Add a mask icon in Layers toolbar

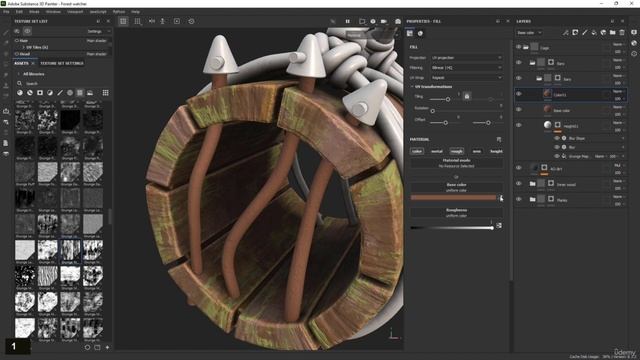[575, 32]
